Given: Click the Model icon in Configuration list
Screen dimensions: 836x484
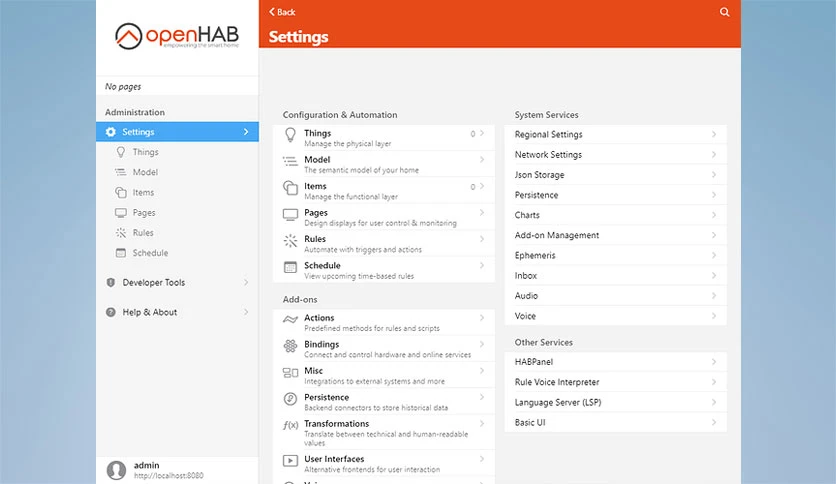Looking at the screenshot, I should [290, 161].
